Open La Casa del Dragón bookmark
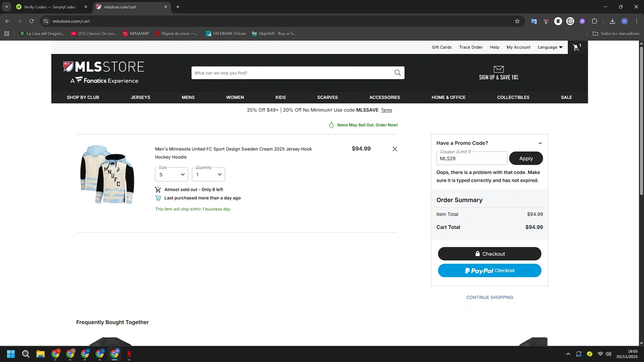The height and width of the screenshot is (362, 644). [42, 33]
